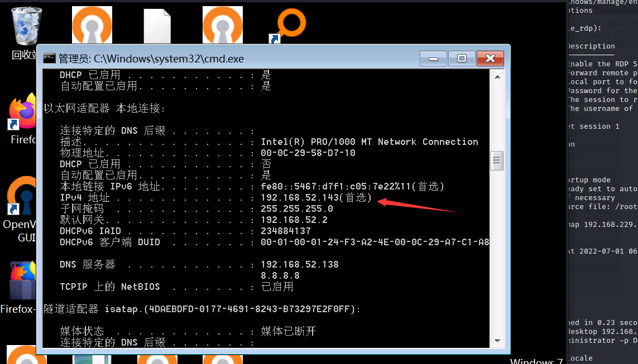Click the cmd vertical scrollbar thumb
The image size is (638, 364).
click(x=497, y=162)
